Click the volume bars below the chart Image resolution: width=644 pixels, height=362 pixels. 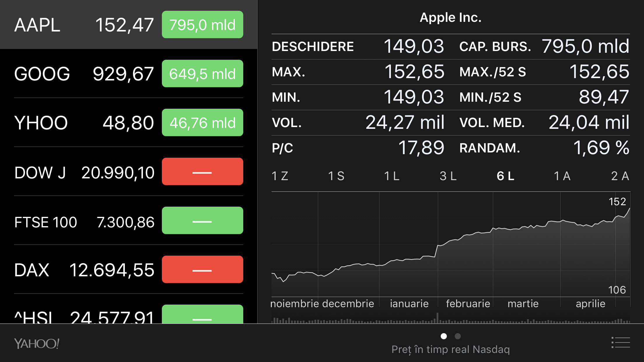pos(451,318)
